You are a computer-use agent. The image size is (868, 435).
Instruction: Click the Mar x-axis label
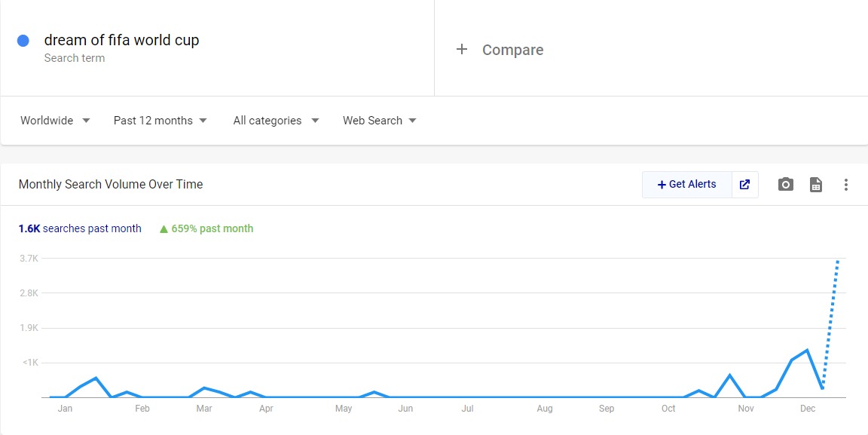(204, 409)
